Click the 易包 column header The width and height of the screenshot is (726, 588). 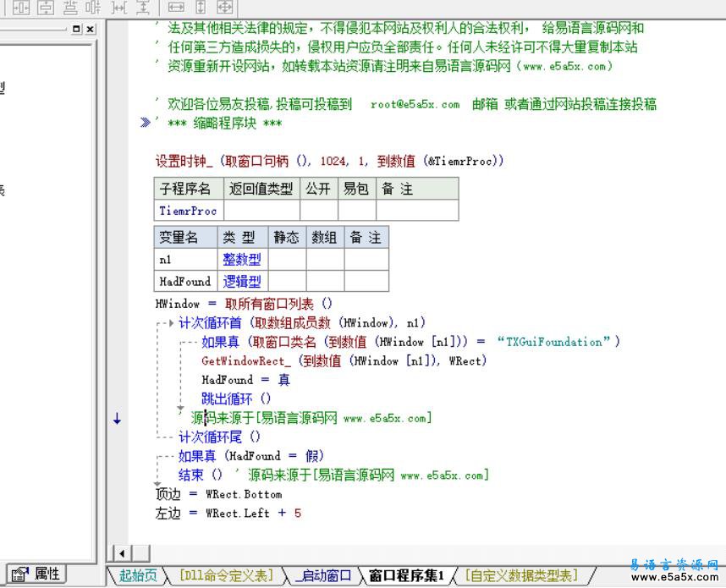point(356,189)
